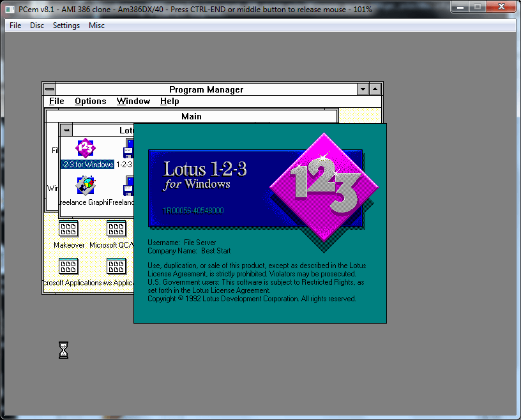This screenshot has height=420, width=521.
Task: Open the Makeover program group icon
Action: 68,229
